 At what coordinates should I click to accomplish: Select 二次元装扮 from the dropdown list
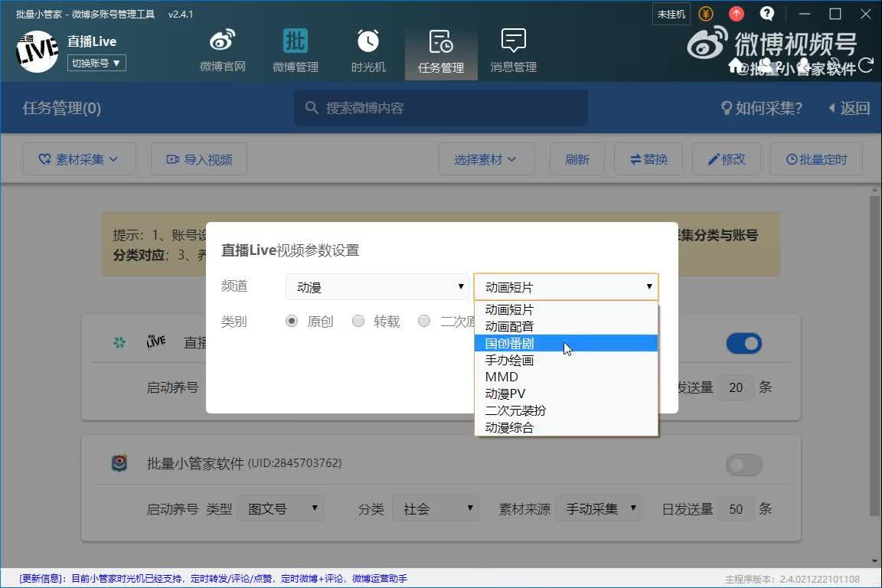566,410
